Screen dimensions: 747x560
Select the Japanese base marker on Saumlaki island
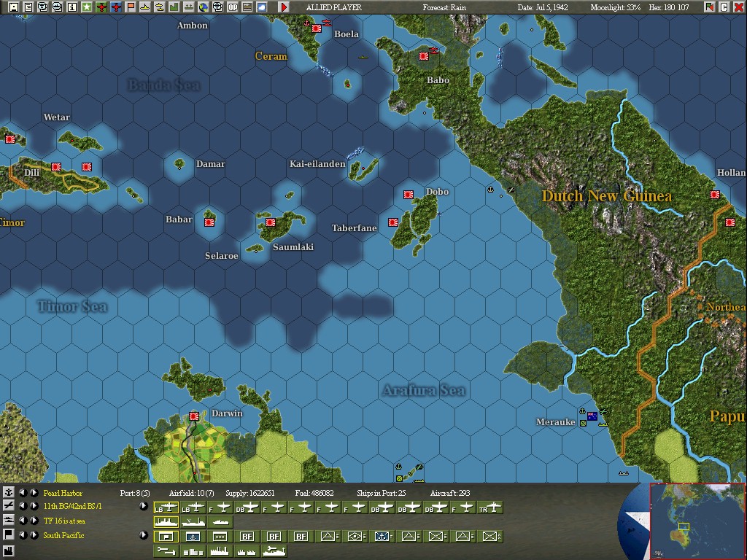pyautogui.click(x=271, y=222)
